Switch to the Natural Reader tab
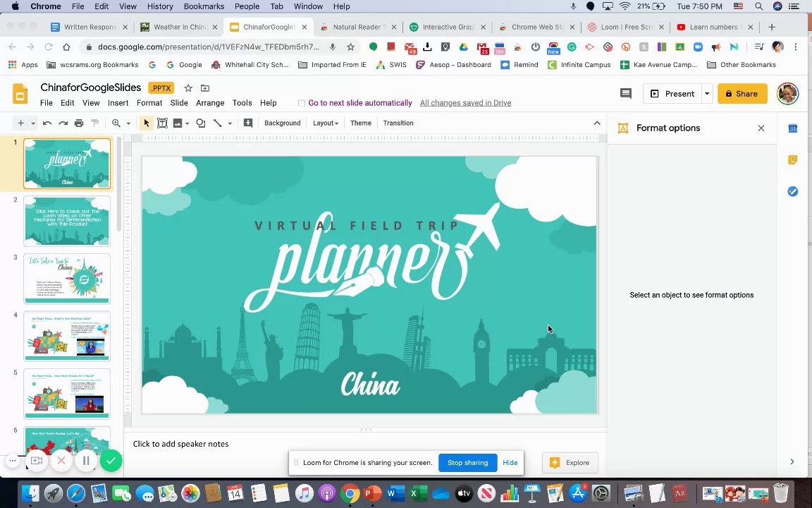 (358, 27)
